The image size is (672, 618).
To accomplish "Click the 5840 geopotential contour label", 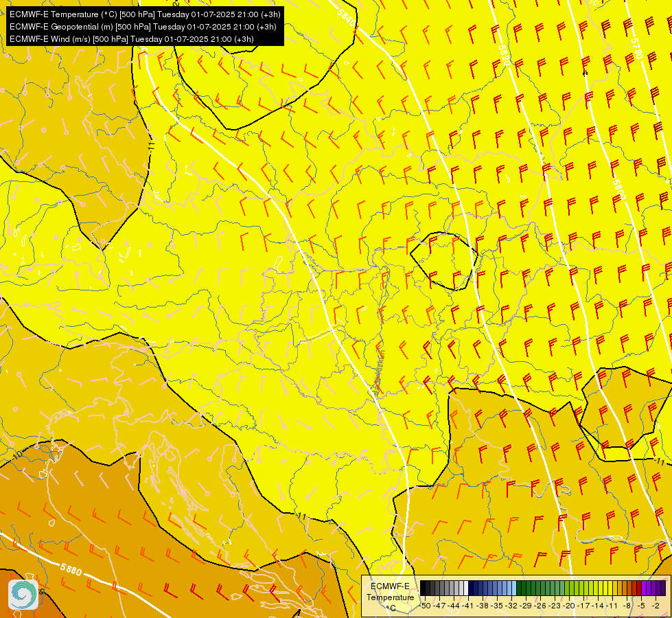I will pos(346,17).
